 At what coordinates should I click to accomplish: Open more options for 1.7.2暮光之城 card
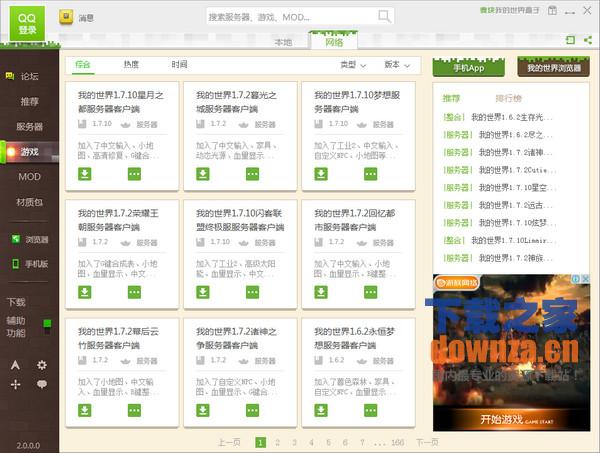pos(253,174)
